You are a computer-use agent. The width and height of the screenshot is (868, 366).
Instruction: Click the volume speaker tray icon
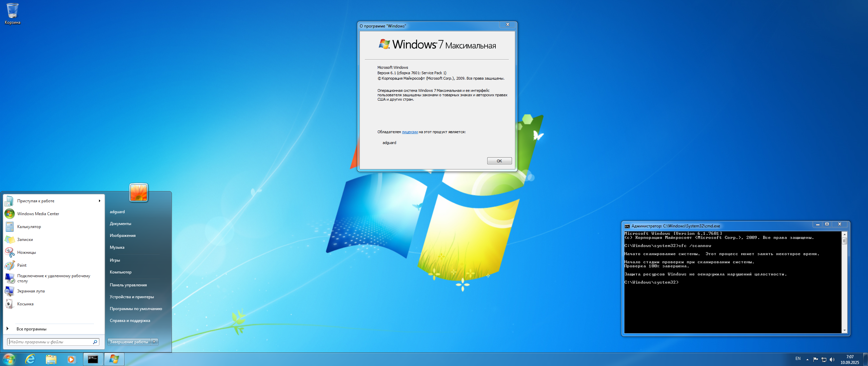click(x=832, y=359)
